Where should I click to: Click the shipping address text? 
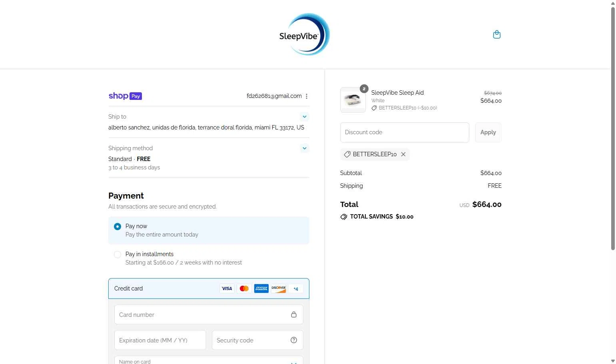pos(206,127)
